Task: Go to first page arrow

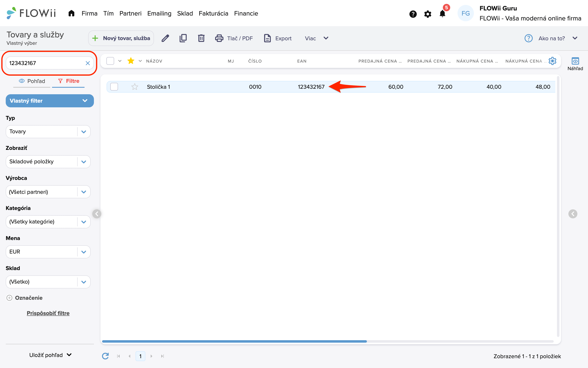Action: pyautogui.click(x=119, y=356)
